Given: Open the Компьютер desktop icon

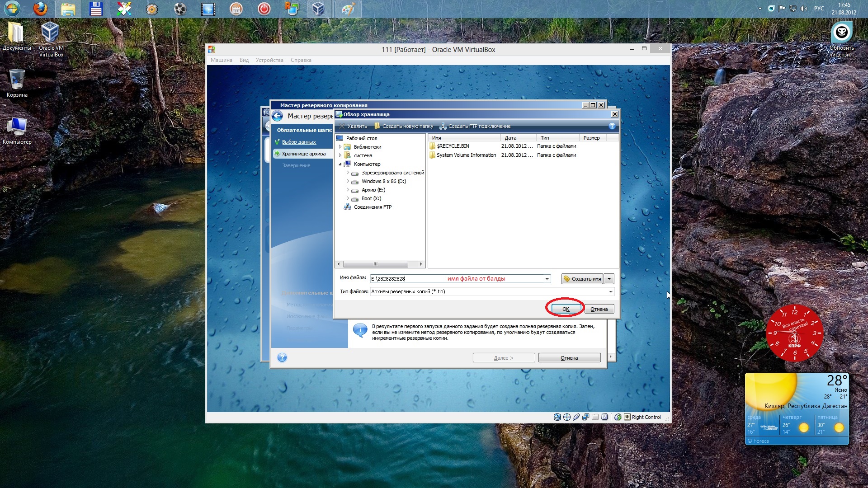Looking at the screenshot, I should [17, 131].
